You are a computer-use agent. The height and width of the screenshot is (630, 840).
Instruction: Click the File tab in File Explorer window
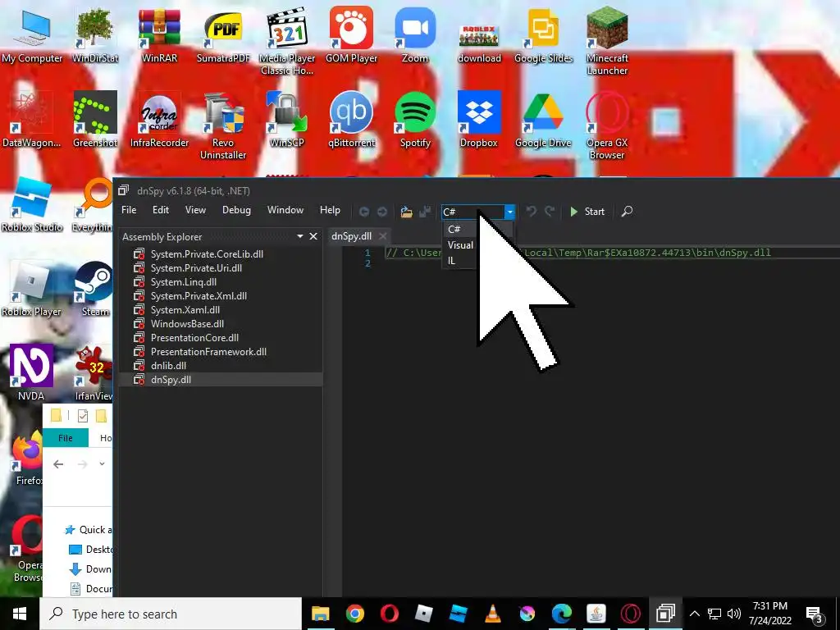(66, 438)
